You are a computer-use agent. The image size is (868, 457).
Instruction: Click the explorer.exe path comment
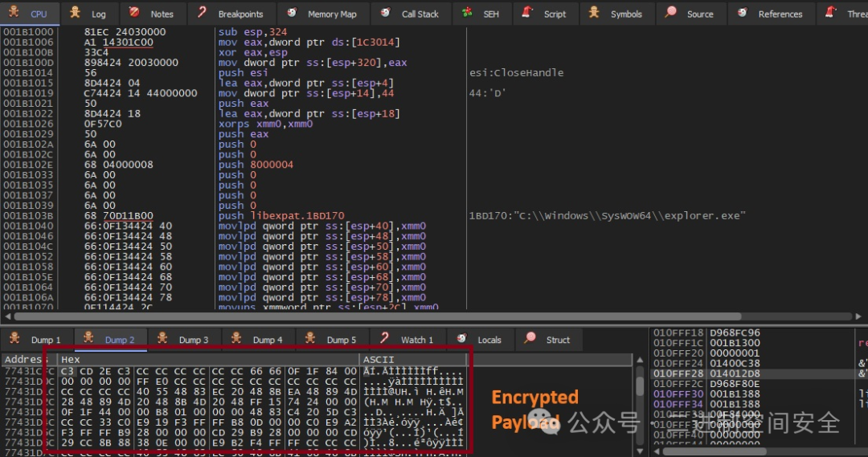tap(608, 216)
